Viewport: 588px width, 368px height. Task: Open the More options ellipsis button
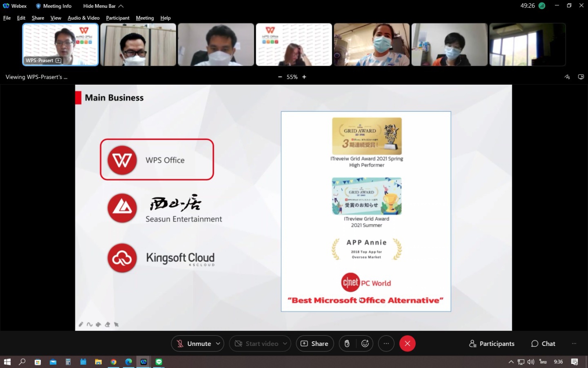pyautogui.click(x=386, y=344)
